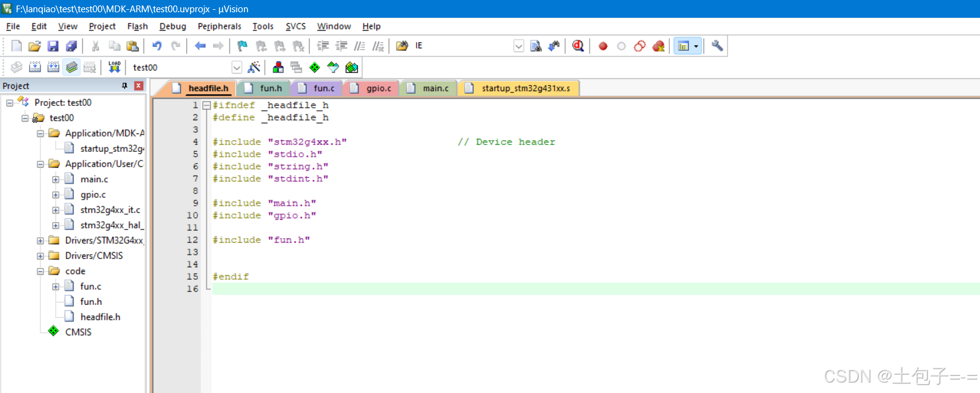Switch to the fun.c editor tab
The width and height of the screenshot is (980, 393).
317,88
